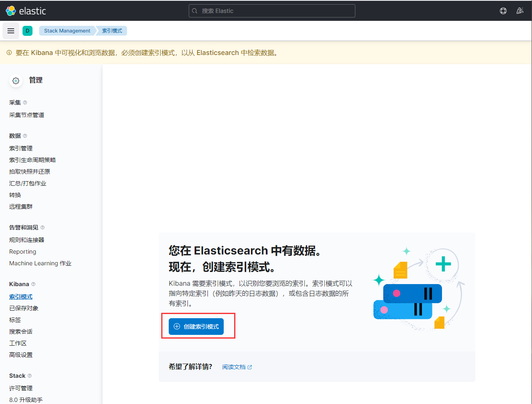Select Stack Management breadcrumb
532x404 pixels.
(67, 31)
